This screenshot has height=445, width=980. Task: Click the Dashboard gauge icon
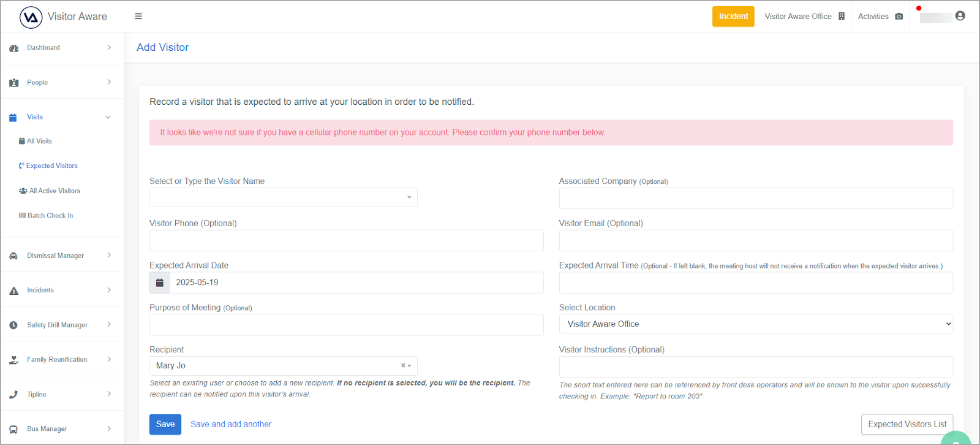tap(13, 48)
